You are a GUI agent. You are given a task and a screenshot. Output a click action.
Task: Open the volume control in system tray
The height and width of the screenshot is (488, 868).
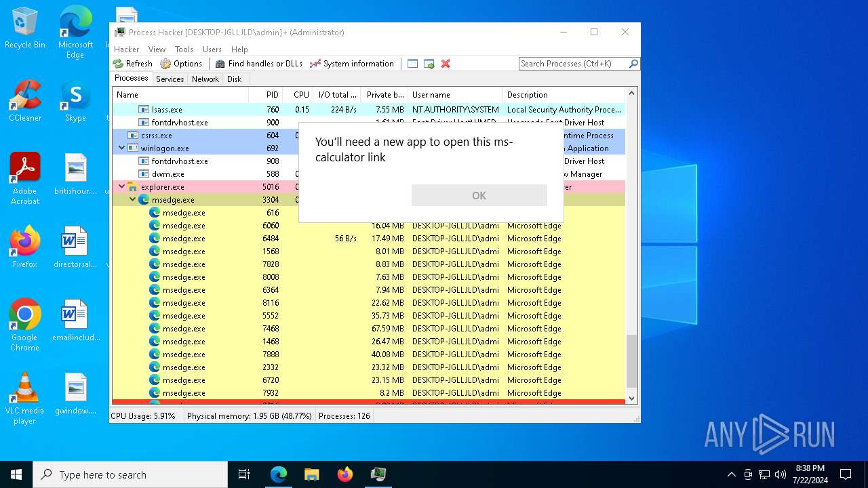781,474
